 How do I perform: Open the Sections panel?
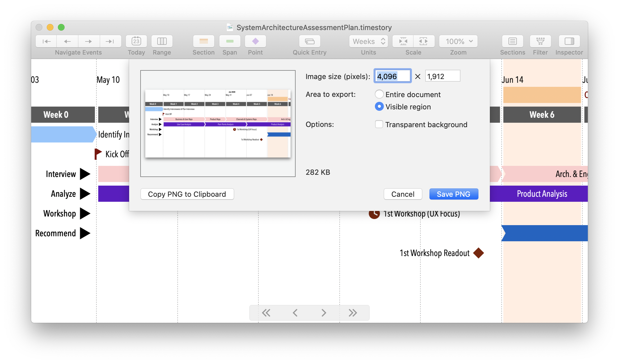pyautogui.click(x=513, y=41)
